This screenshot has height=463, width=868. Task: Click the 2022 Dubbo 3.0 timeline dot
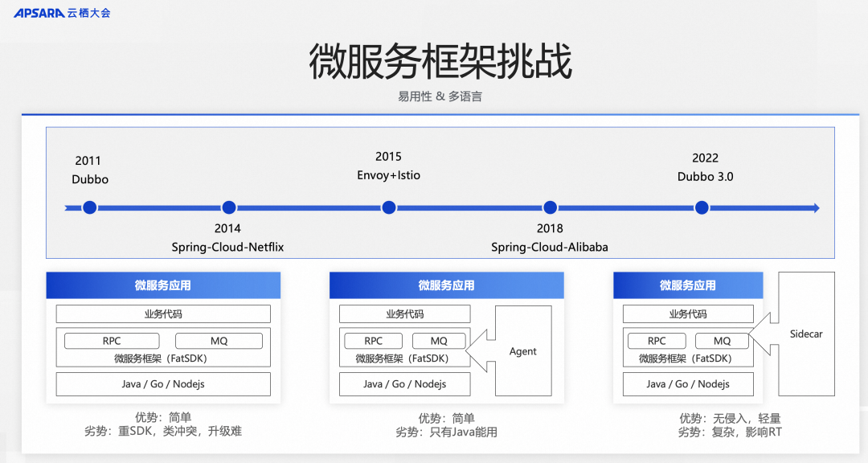point(702,207)
